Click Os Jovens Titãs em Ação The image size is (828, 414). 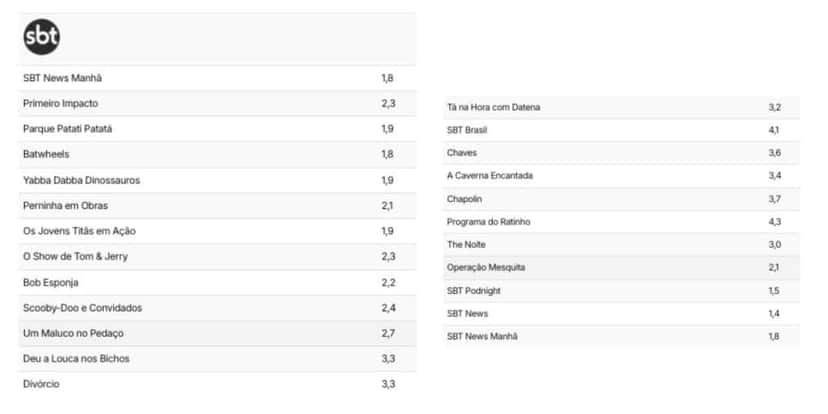[79, 231]
